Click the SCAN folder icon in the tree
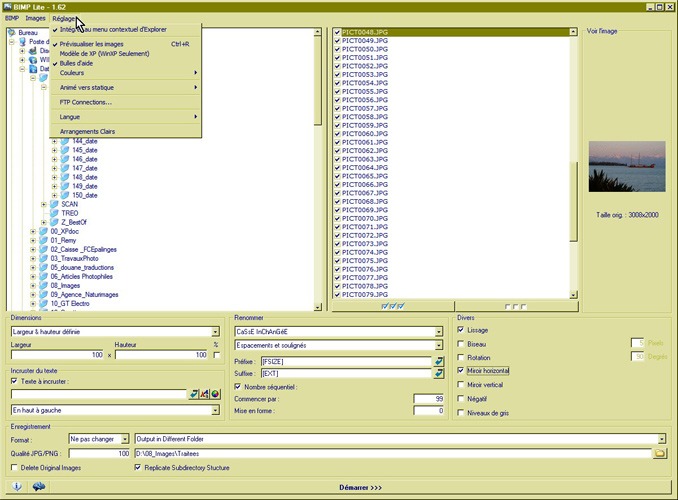This screenshot has width=678, height=500. click(x=54, y=204)
